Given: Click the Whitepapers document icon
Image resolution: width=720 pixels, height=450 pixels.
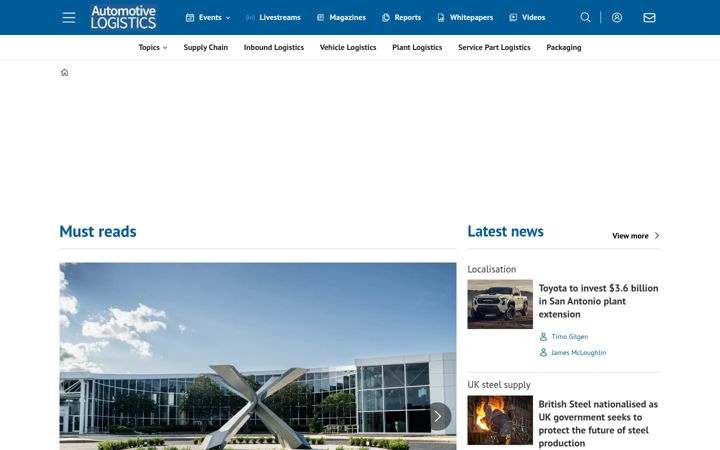Looking at the screenshot, I should (x=441, y=17).
